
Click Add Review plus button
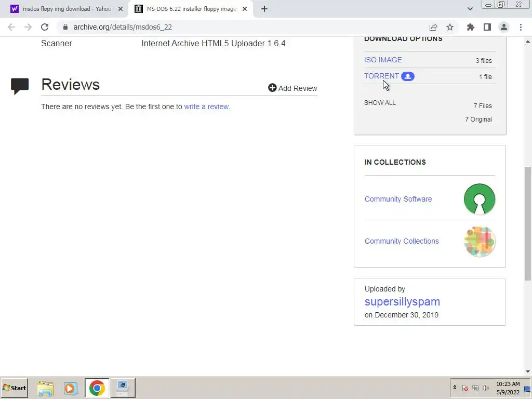(x=292, y=88)
